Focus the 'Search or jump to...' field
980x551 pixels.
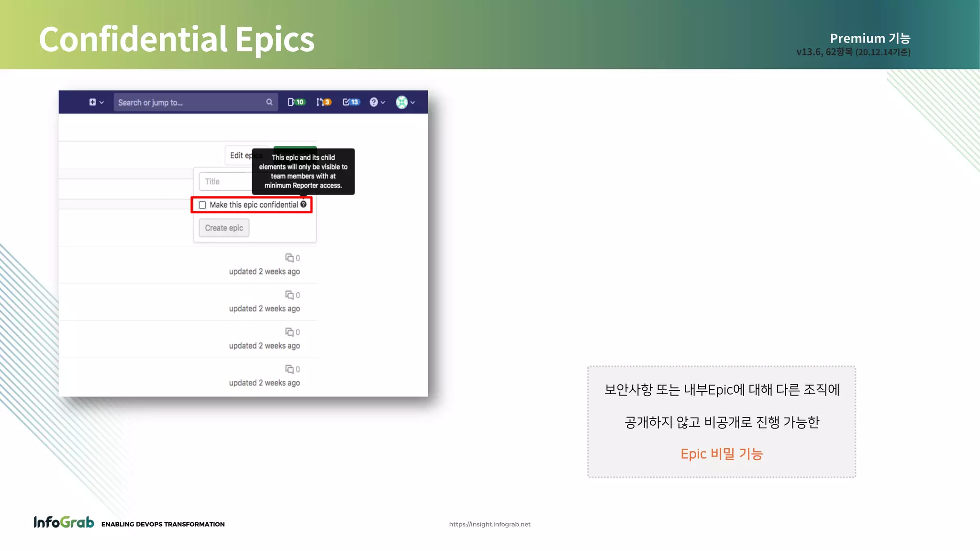click(x=195, y=102)
